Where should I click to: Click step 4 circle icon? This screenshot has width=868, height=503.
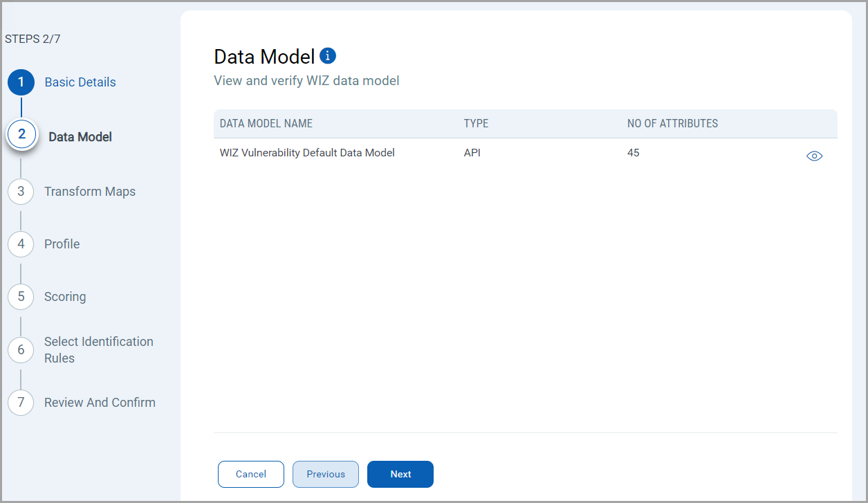pyautogui.click(x=21, y=244)
